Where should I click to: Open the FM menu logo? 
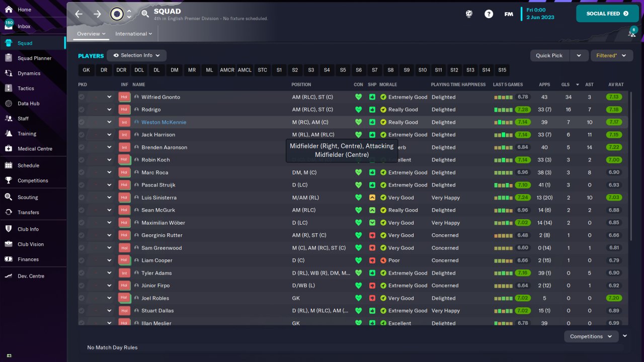(509, 14)
